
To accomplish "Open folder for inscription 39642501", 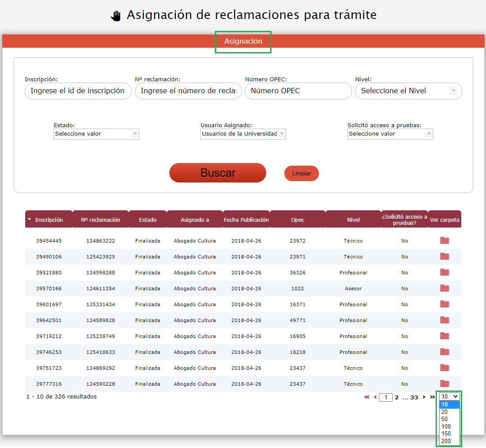I will coord(444,320).
